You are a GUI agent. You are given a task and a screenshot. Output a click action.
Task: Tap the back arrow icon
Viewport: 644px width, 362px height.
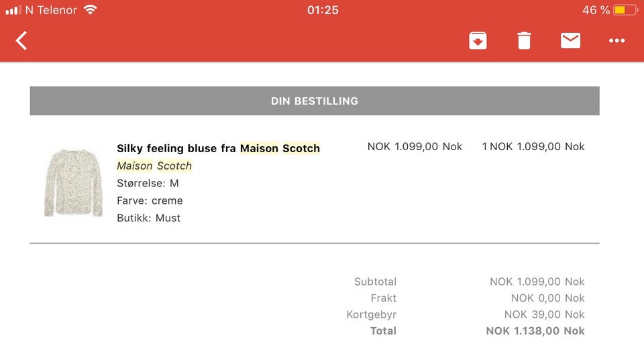coord(21,41)
